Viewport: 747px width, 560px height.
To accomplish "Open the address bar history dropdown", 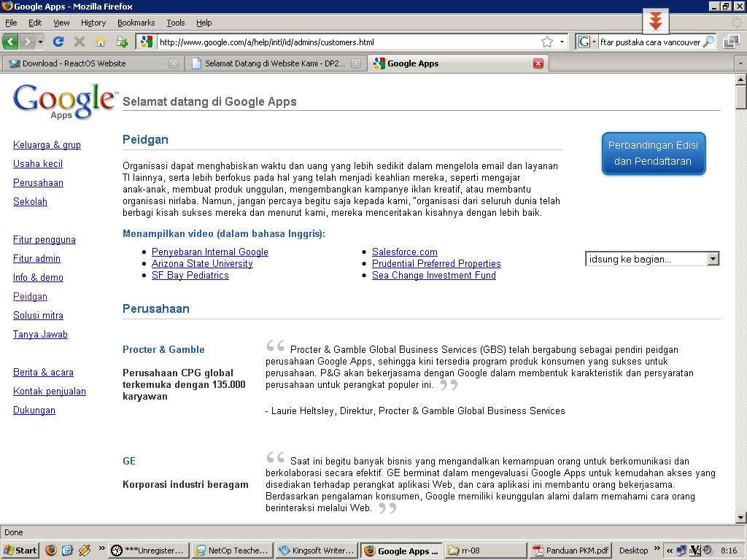I will 562,42.
